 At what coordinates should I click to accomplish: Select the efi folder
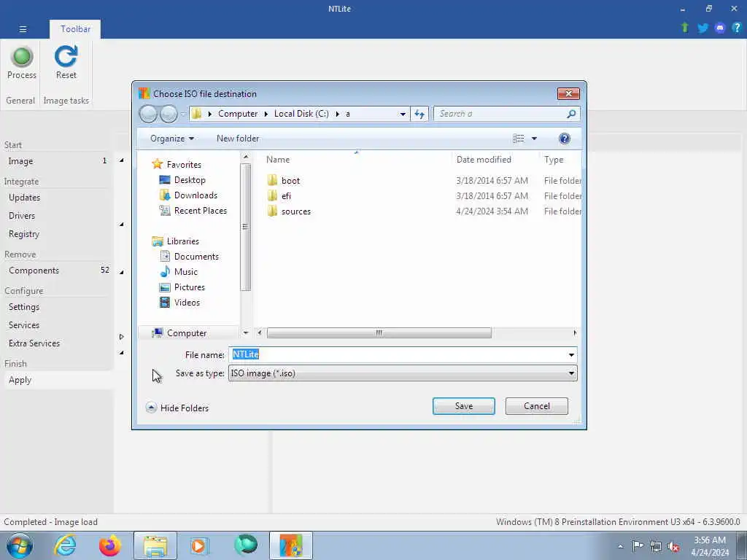tap(286, 195)
